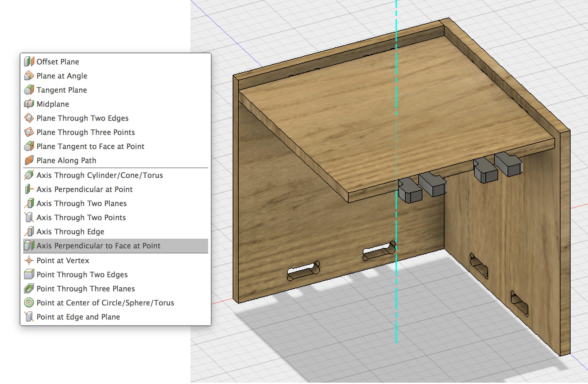
Task: Click the Offset Plane icon
Action: pos(29,62)
